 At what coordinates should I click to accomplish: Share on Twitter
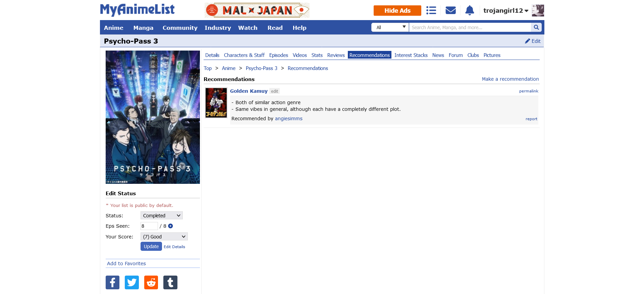coord(132,282)
